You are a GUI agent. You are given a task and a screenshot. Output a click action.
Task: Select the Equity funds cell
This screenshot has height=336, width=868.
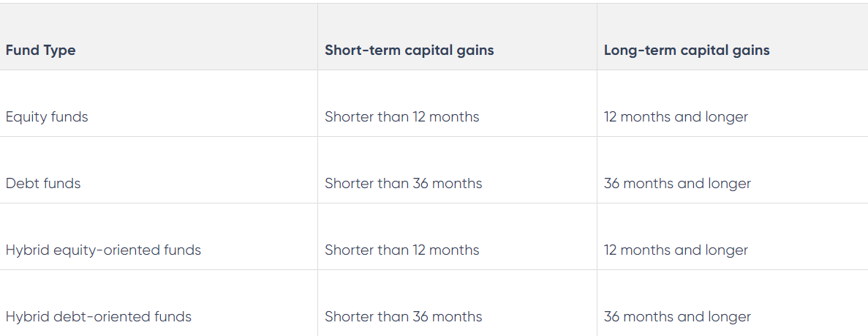[47, 117]
